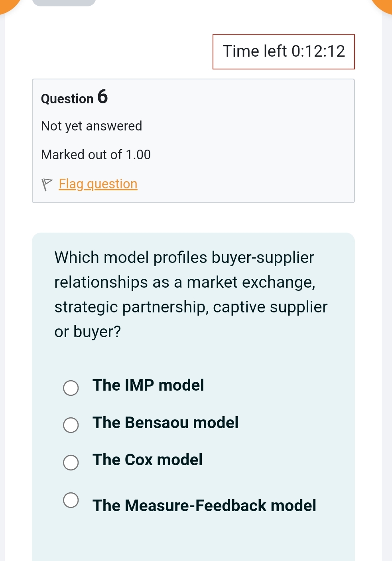Image resolution: width=392 pixels, height=561 pixels.
Task: Click the gray pill shape at the top
Action: click(x=64, y=3)
